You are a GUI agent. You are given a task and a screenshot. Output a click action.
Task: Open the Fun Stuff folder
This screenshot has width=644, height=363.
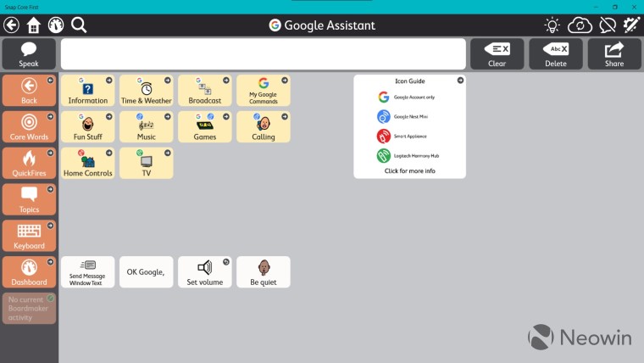pos(88,126)
